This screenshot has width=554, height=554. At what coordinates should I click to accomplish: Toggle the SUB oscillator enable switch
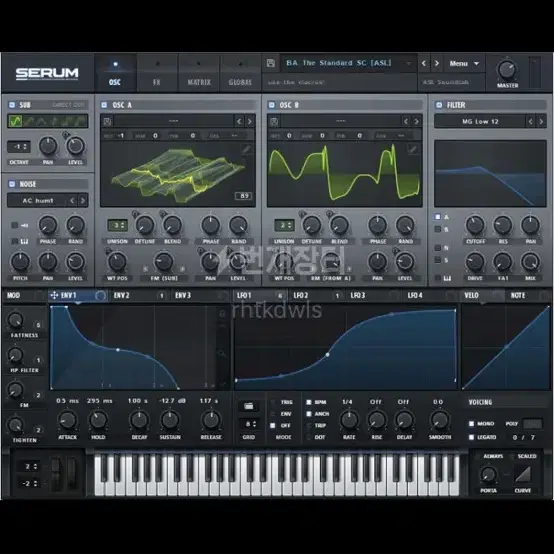(x=12, y=105)
